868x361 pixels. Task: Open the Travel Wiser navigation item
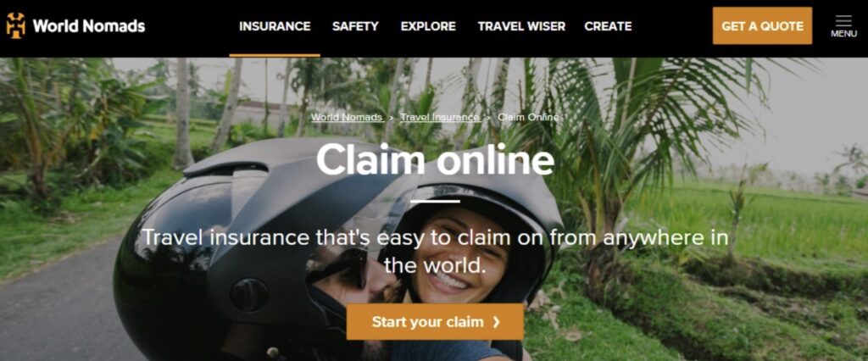(521, 26)
